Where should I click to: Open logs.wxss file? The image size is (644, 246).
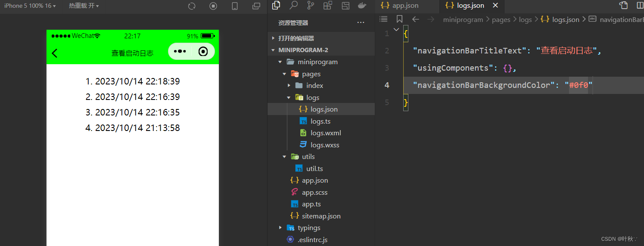coord(321,145)
